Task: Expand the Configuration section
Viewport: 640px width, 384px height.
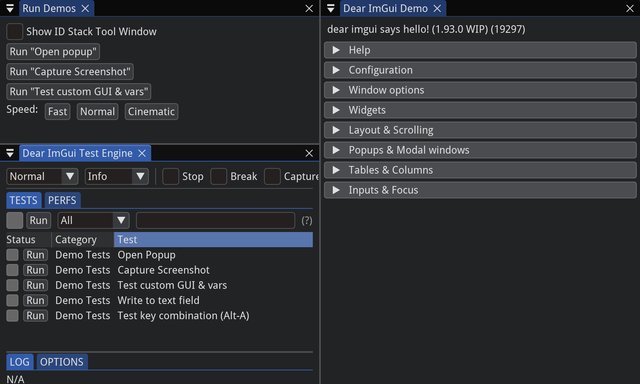Action: (x=480, y=70)
